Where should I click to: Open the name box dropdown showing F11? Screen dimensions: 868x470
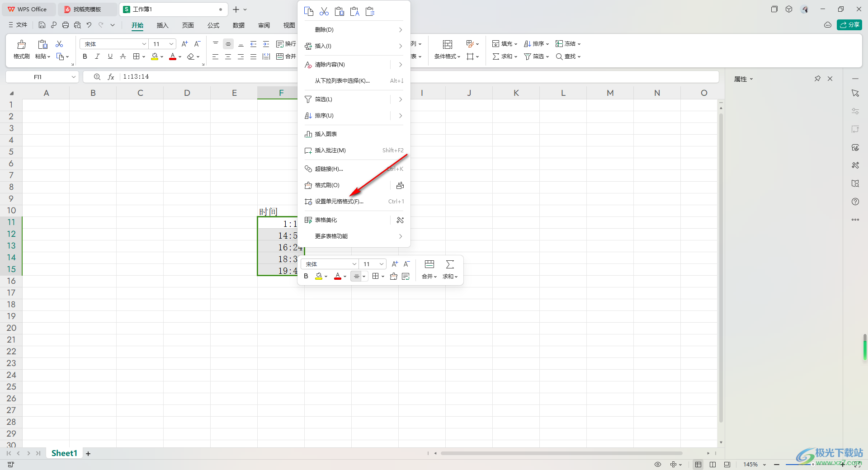pyautogui.click(x=74, y=77)
